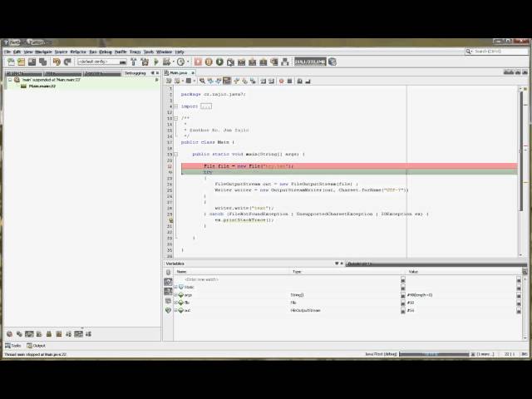This screenshot has height=399, width=532.
Task: Click the Search field at top right
Action: (497, 52)
